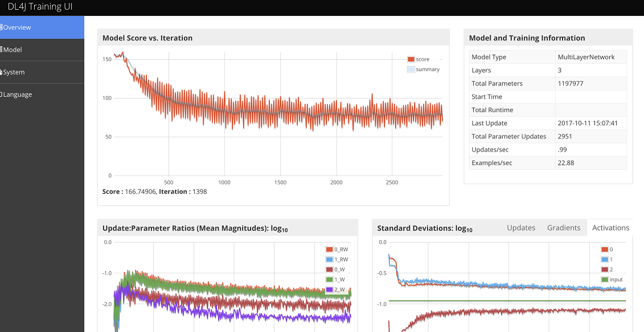This screenshot has height=332, width=644.
Task: Click the Model and Training Information heading
Action: pos(527,38)
